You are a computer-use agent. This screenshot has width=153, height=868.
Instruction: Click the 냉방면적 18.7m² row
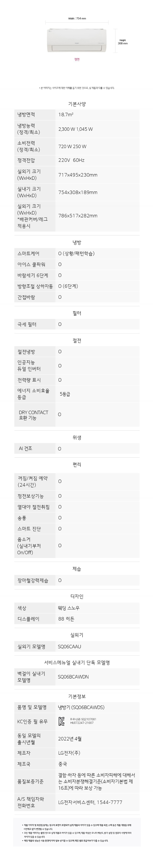pos(77,115)
